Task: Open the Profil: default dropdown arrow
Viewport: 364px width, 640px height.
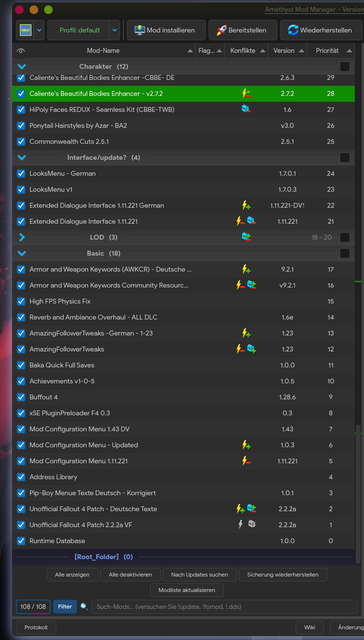Action: click(115, 30)
